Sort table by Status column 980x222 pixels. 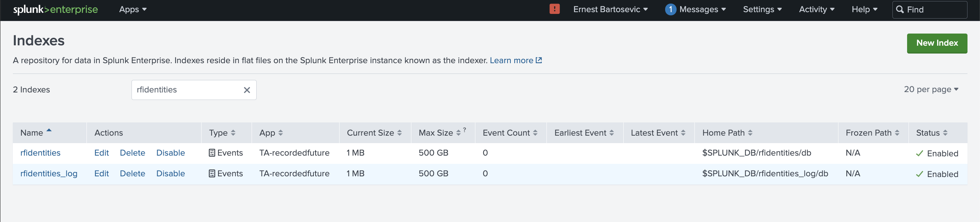coord(931,133)
